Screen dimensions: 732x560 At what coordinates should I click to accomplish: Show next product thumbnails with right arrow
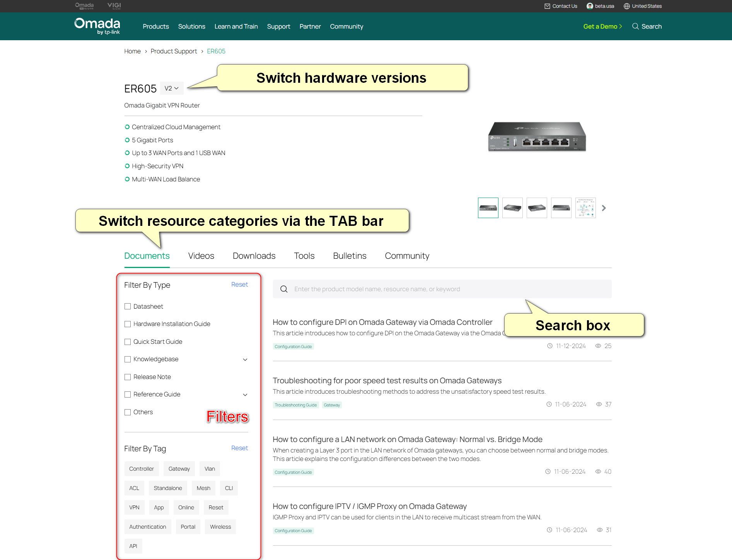pyautogui.click(x=604, y=208)
